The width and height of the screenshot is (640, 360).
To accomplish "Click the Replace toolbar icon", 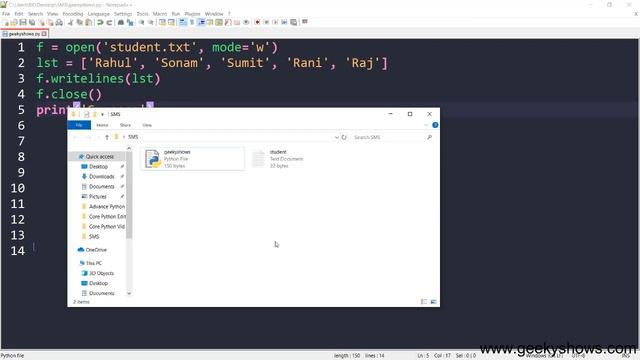I will pos(130,22).
